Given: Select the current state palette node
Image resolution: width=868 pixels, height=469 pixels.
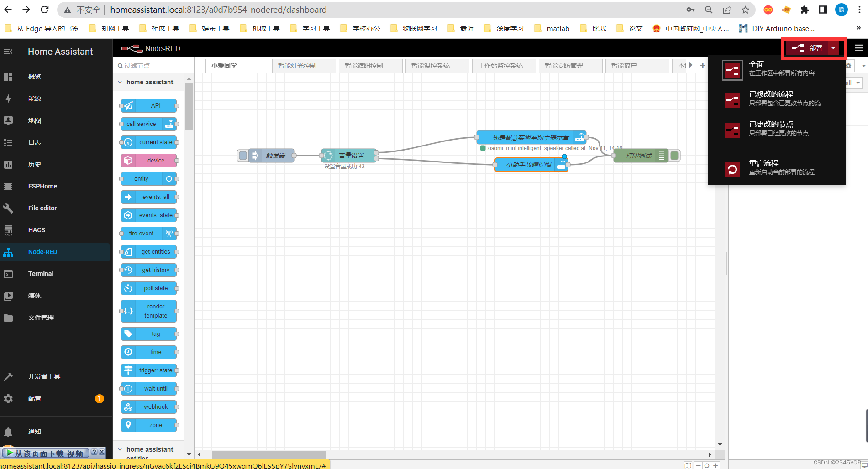Looking at the screenshot, I should [149, 142].
